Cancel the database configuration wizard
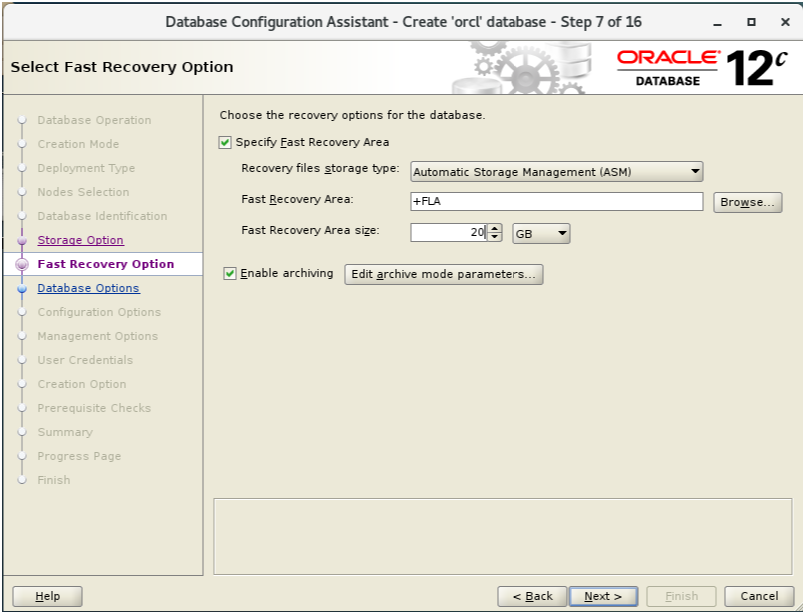This screenshot has width=806, height=613. (x=759, y=596)
